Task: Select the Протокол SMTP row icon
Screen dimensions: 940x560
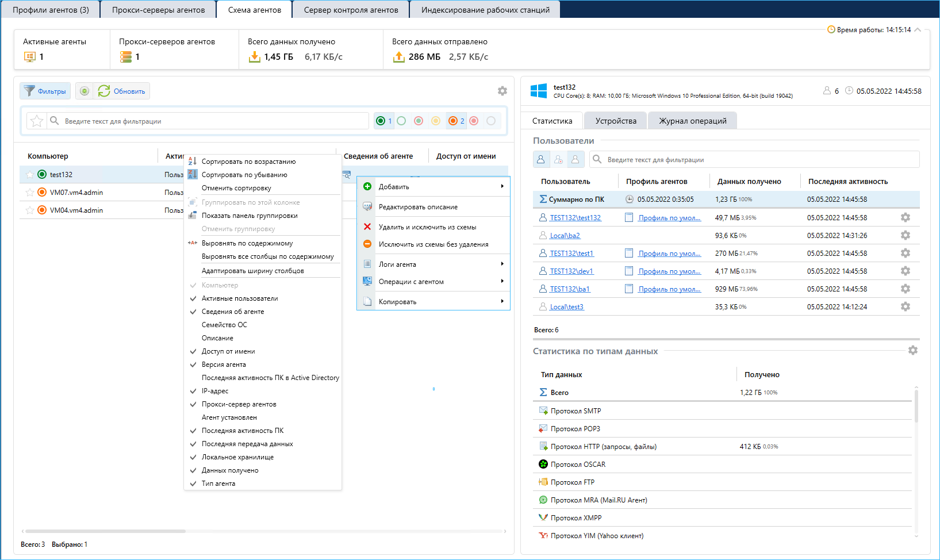Action: [543, 411]
